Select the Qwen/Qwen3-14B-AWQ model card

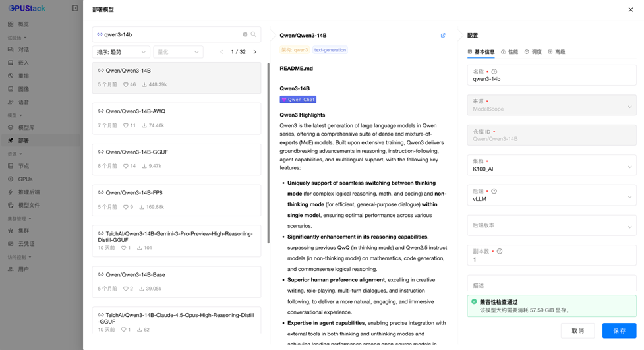[x=177, y=119]
